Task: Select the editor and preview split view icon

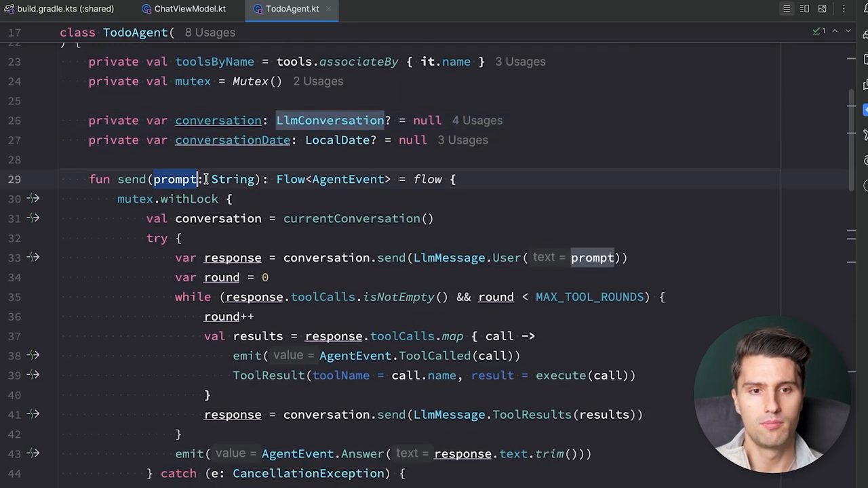Action: (804, 9)
